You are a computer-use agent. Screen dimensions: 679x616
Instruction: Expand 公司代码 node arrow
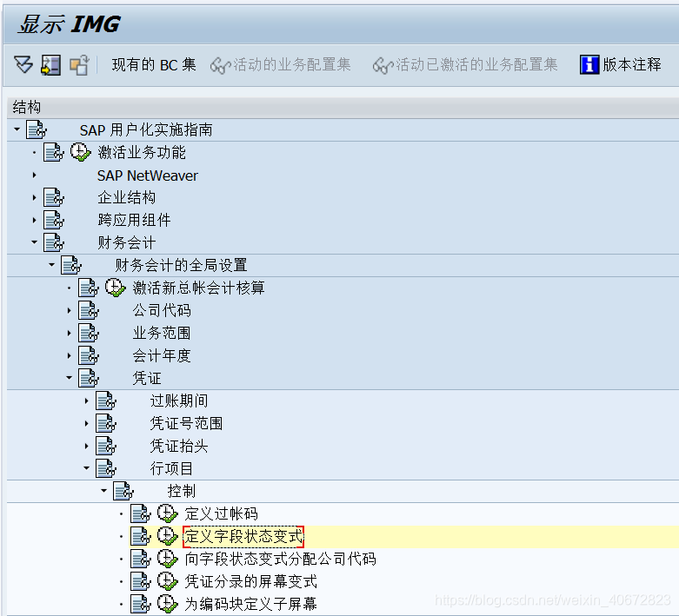click(x=69, y=310)
